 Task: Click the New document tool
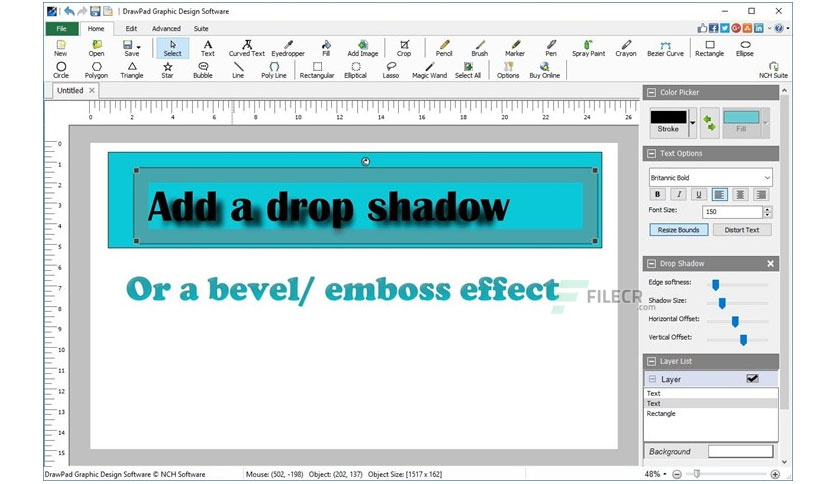pyautogui.click(x=60, y=48)
